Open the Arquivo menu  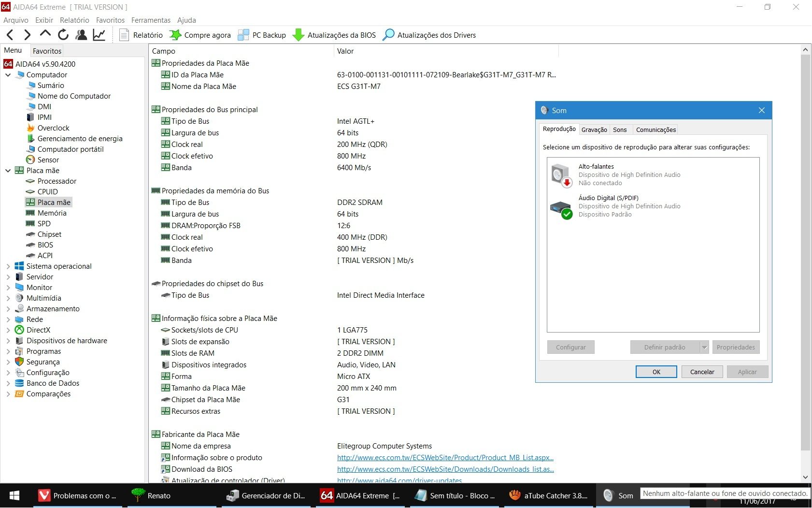(16, 20)
